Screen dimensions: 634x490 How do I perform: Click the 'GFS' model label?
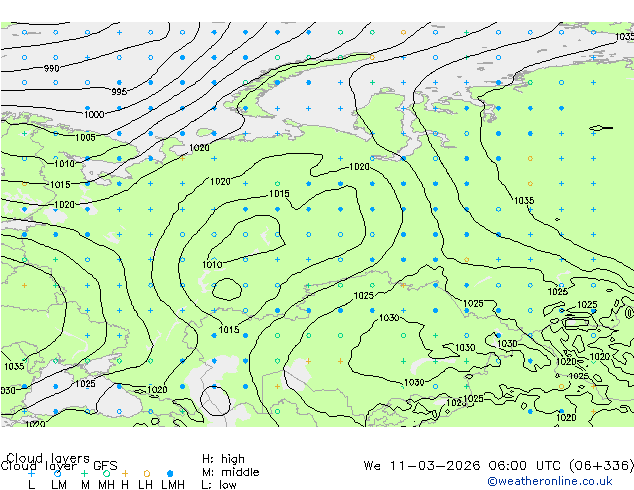105,466
